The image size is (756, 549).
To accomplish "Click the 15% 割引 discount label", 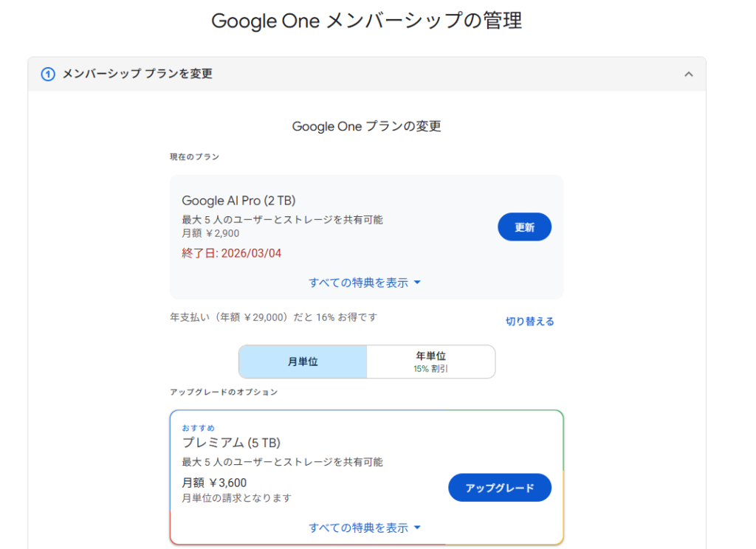I will pyautogui.click(x=430, y=368).
